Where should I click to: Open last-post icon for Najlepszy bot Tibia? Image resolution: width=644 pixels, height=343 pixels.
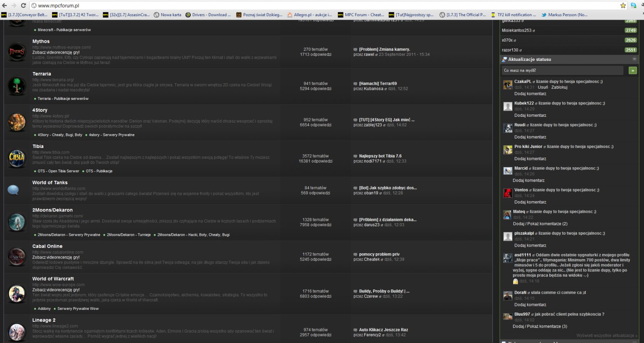355,156
